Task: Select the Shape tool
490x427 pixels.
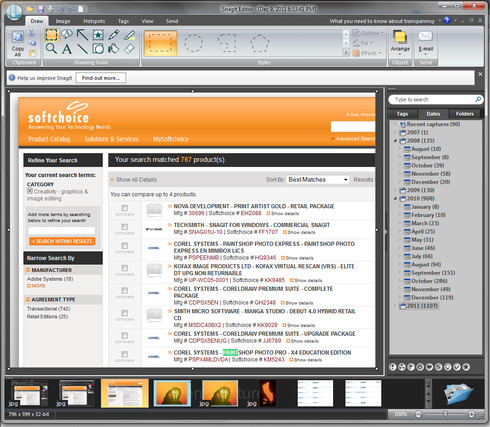Action: [98, 49]
